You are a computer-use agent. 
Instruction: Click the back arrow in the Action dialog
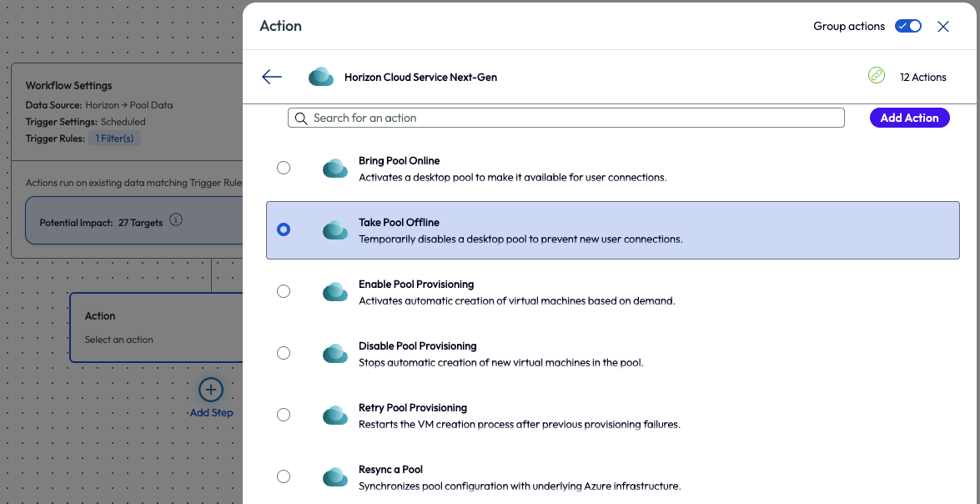pyautogui.click(x=271, y=76)
